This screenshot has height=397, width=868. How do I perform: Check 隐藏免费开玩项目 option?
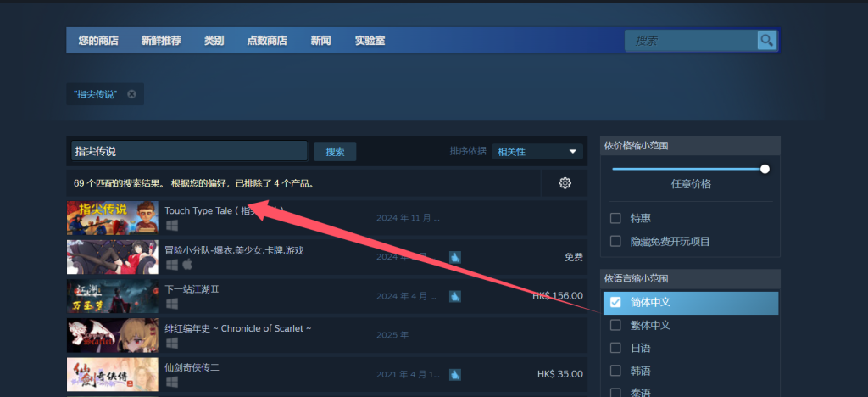point(615,242)
